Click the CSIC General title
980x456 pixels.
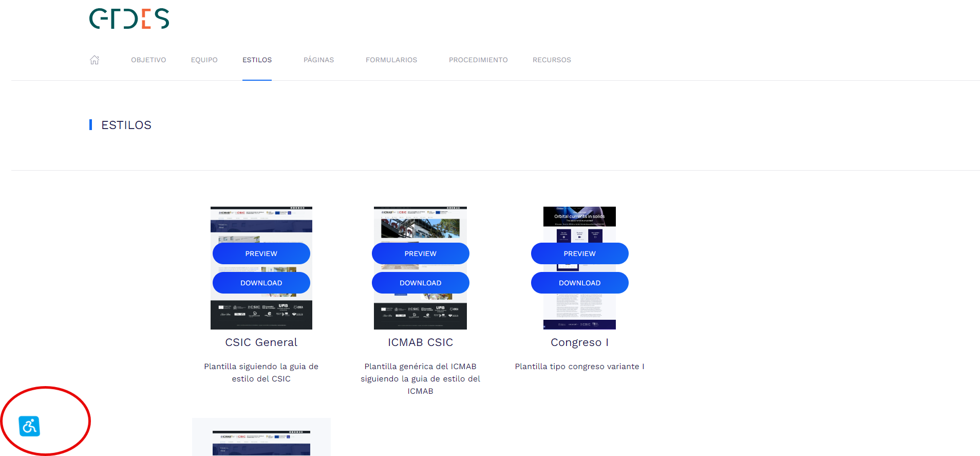[261, 342]
